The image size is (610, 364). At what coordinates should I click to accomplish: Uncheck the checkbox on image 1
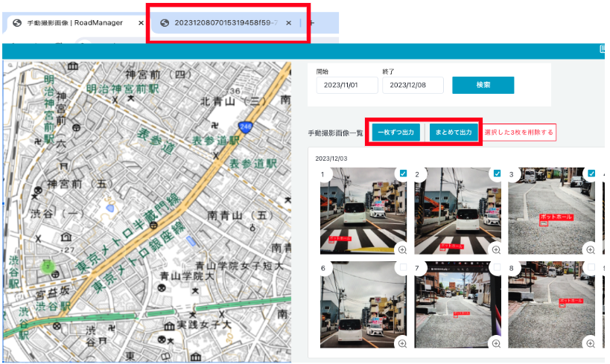(403, 173)
